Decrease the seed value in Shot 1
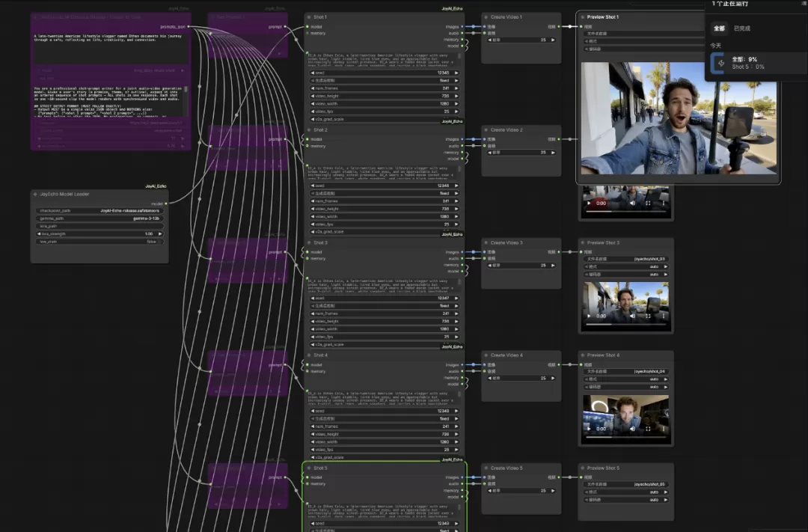 pos(313,73)
